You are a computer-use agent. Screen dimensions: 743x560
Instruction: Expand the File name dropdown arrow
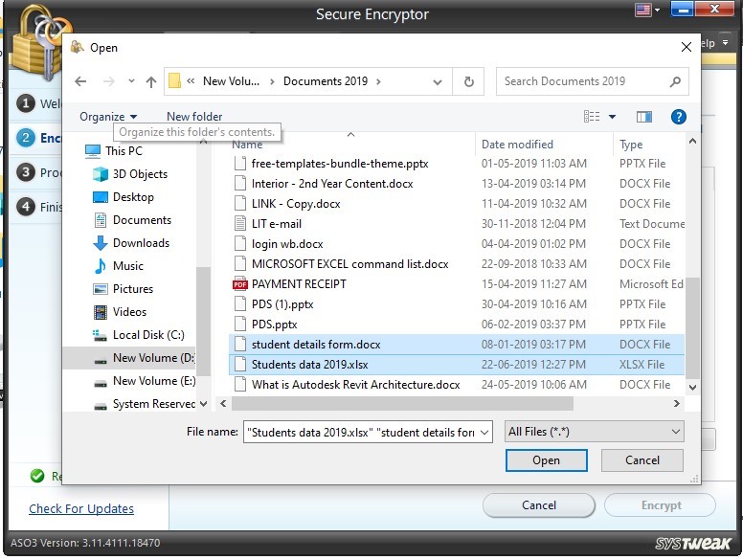coord(484,432)
